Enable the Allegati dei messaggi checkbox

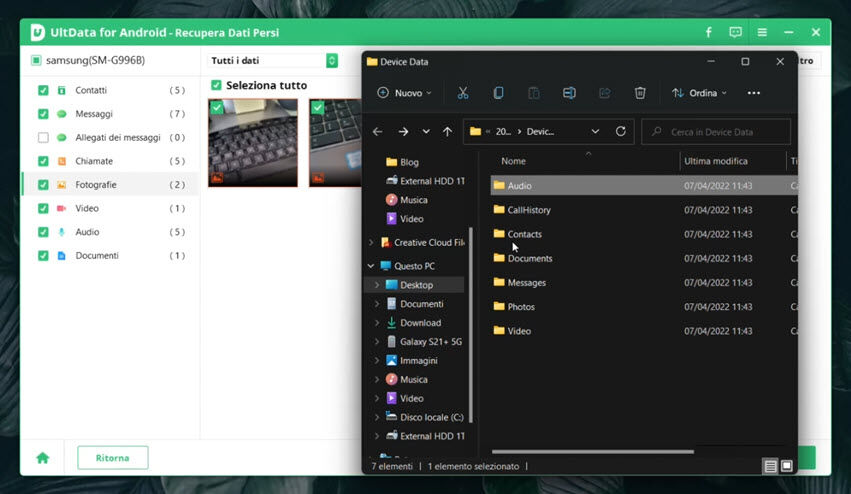click(43, 137)
